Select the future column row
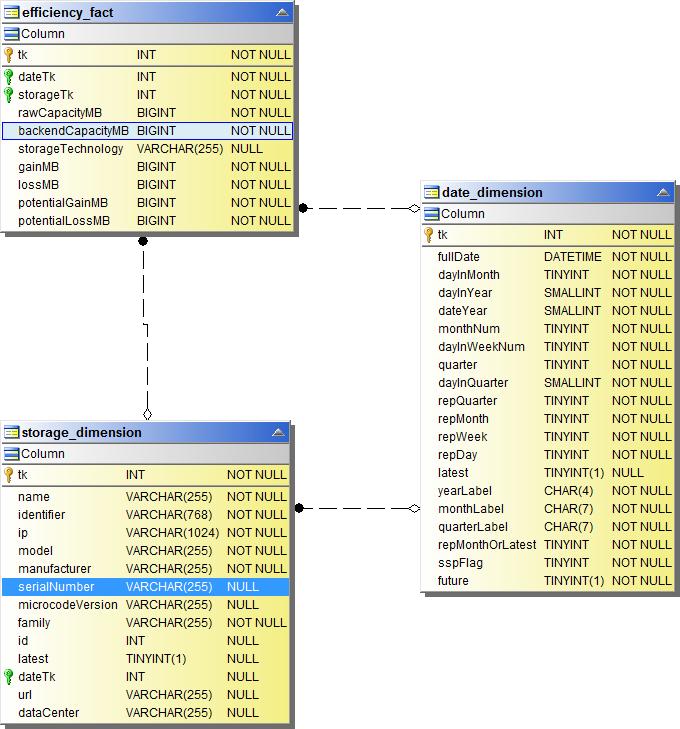Screen dimensions: 680x729 click(x=548, y=581)
